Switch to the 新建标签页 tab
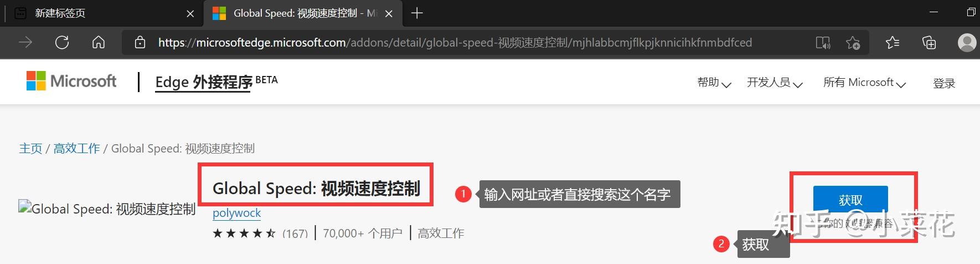 [102, 13]
